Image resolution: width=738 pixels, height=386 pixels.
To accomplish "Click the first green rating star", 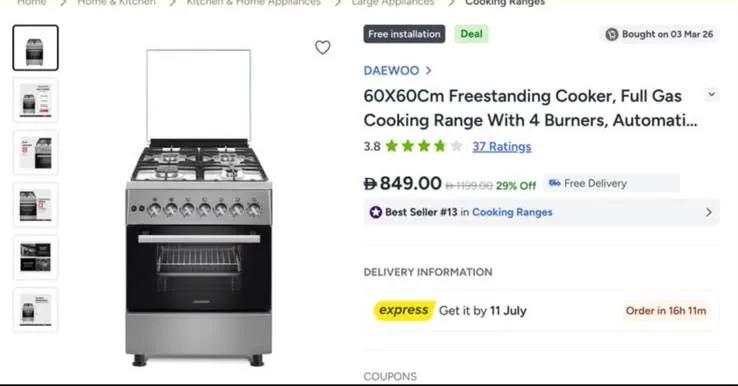I will click(392, 146).
